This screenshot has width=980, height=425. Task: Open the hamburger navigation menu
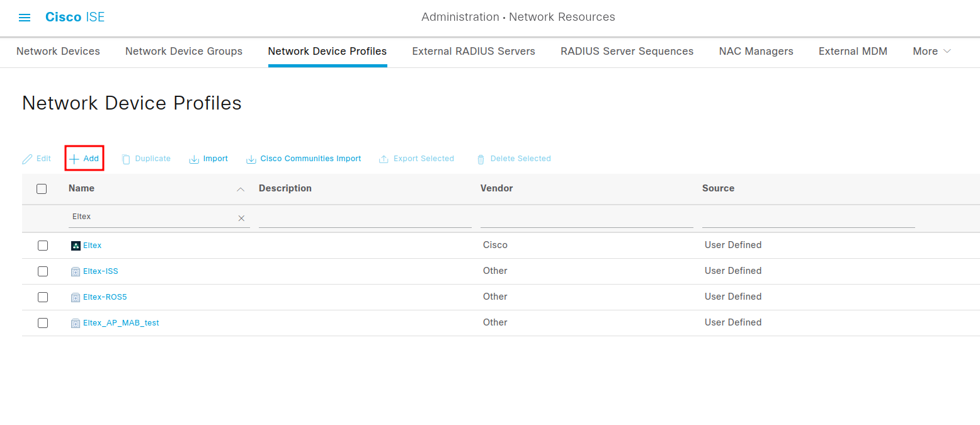click(25, 18)
